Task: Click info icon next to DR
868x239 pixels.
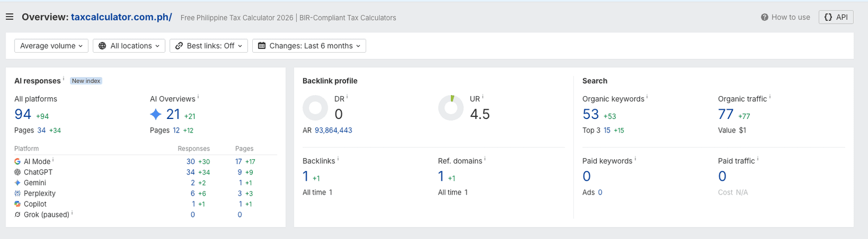Action: pos(347,97)
